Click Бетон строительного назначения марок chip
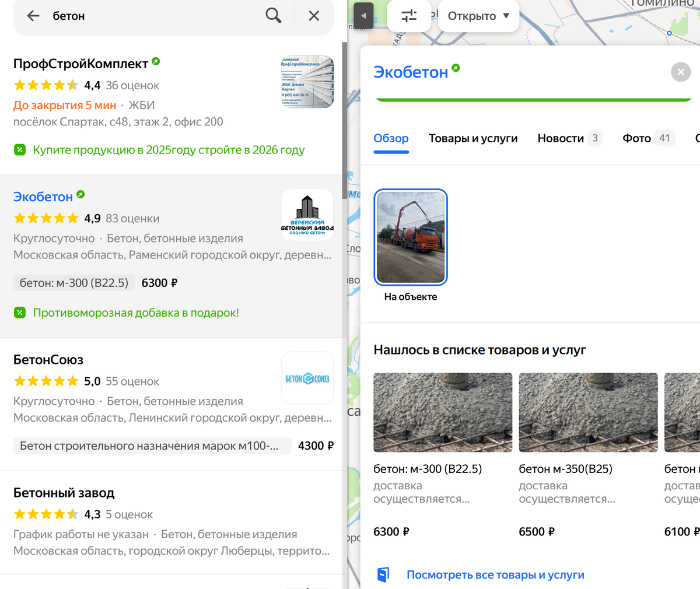700x589 pixels. click(x=152, y=446)
